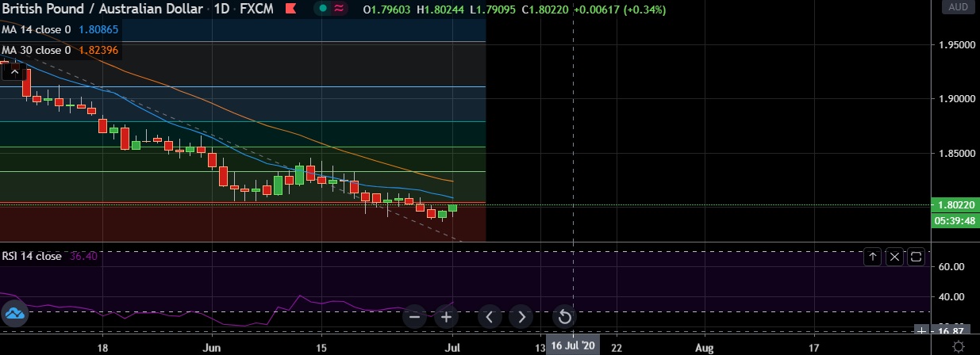This screenshot has height=355, width=980.
Task: Click the 1D interval label
Action: (x=221, y=10)
